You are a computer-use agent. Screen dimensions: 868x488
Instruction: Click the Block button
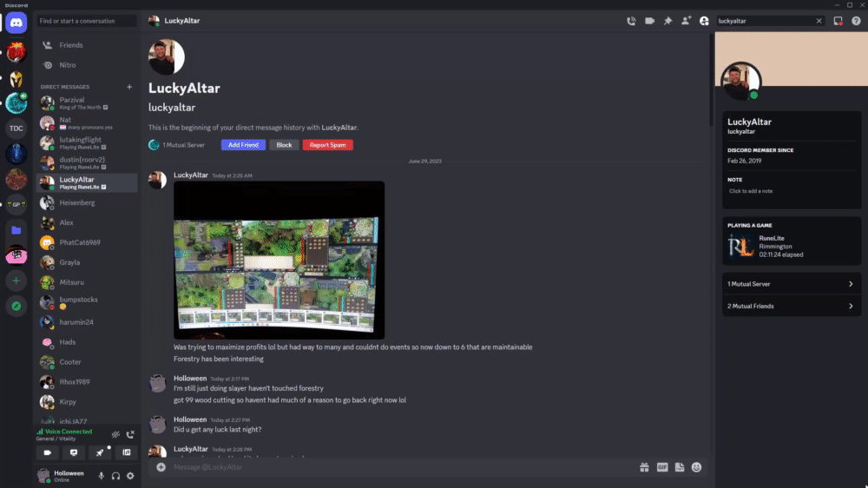click(284, 145)
